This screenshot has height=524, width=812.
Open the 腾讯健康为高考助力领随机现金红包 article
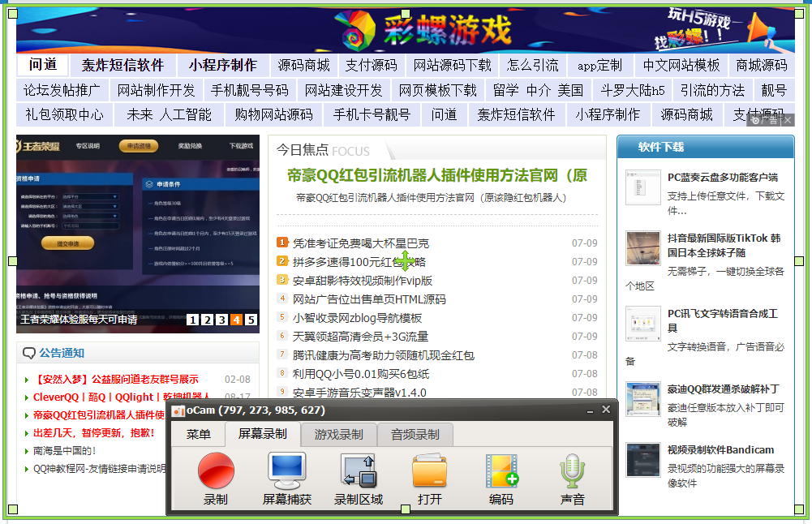point(384,355)
